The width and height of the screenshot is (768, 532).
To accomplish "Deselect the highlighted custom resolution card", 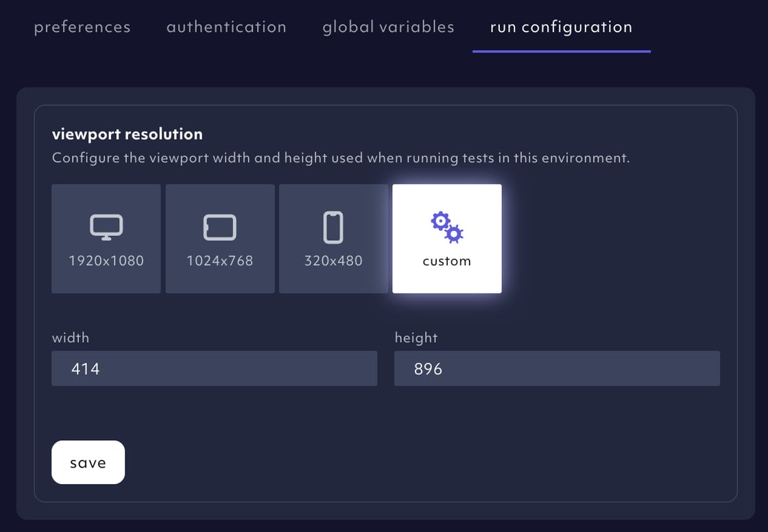I will pyautogui.click(x=447, y=238).
